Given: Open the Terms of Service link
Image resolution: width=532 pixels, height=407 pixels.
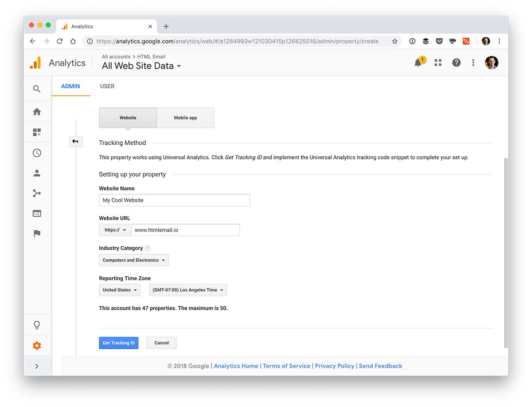Looking at the screenshot, I should (286, 366).
